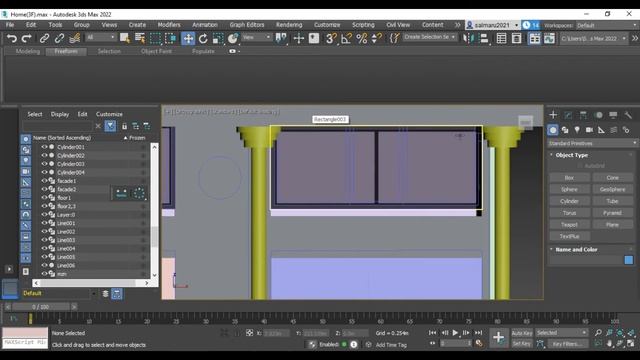
Task: Toggle Percent Snap in the toolbar
Action: tap(361, 38)
